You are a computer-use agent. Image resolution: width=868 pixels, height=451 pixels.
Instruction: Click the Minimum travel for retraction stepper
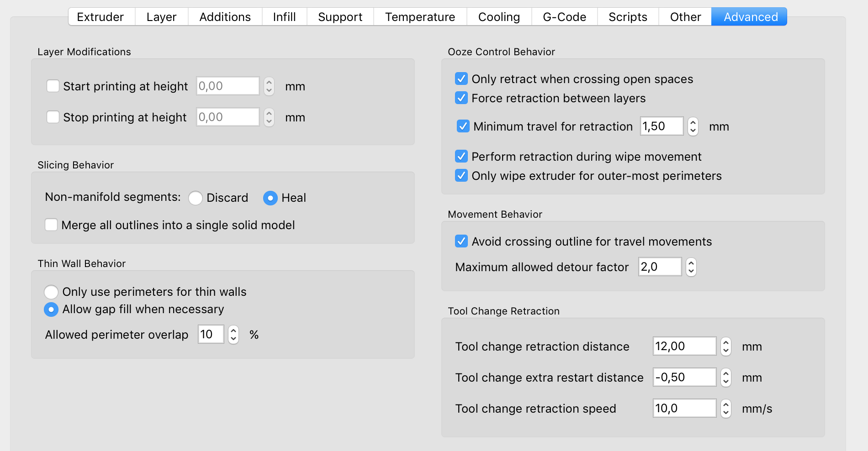pyautogui.click(x=693, y=126)
